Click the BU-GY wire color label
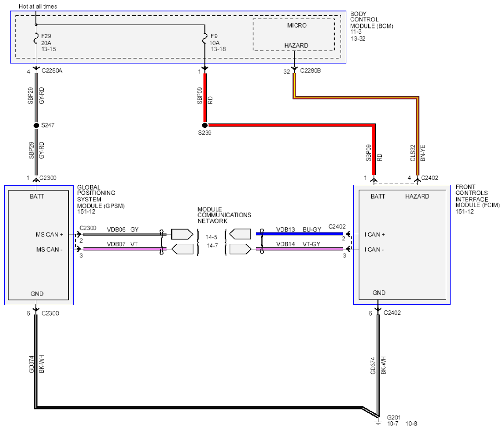The image size is (504, 430). (x=312, y=229)
